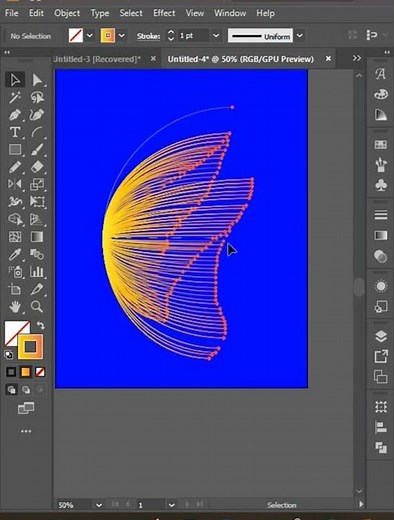The width and height of the screenshot is (394, 520).
Task: Expand the control bar stroke color dropdown
Action: (x=122, y=35)
